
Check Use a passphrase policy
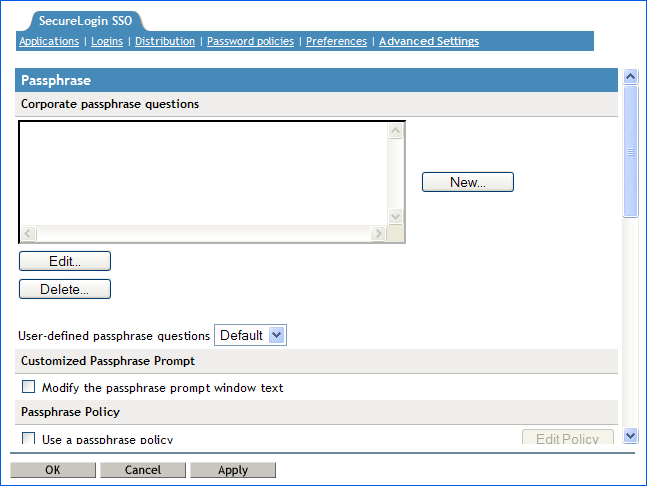tap(29, 438)
